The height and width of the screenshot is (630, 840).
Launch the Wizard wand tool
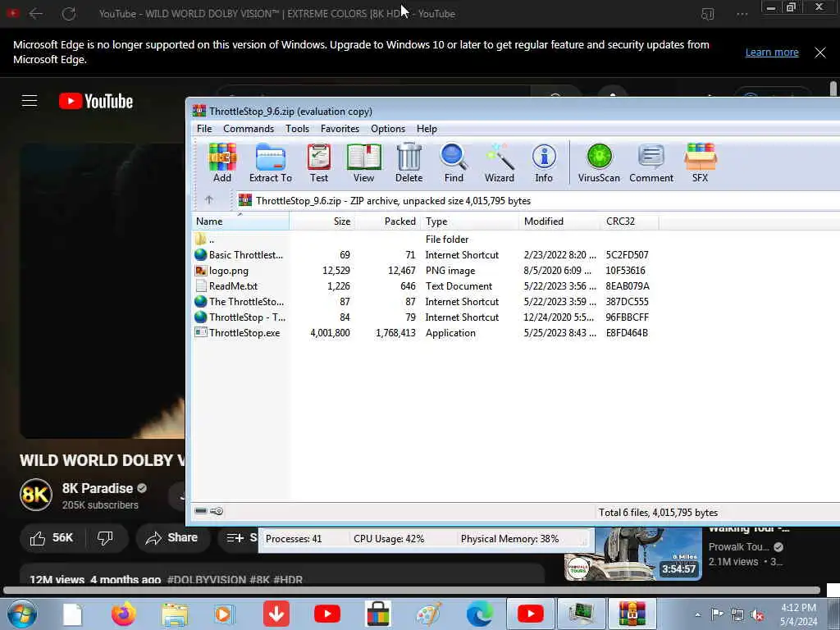500,163
